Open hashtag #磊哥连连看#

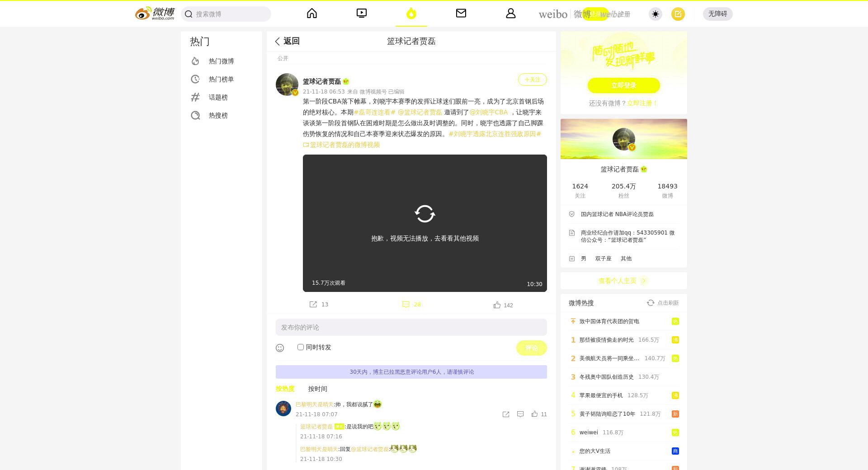click(375, 112)
